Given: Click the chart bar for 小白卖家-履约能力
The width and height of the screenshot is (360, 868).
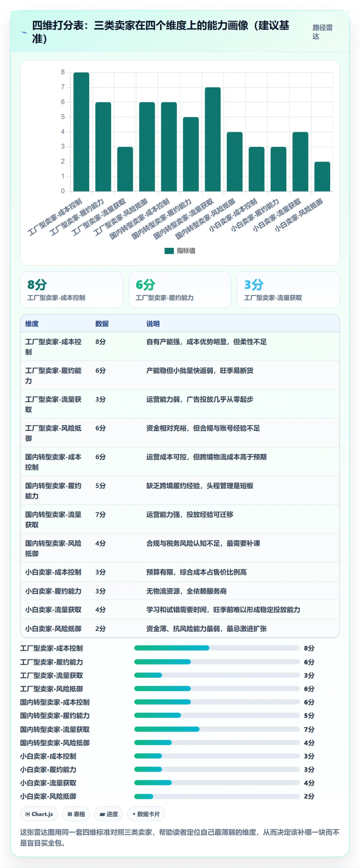Looking at the screenshot, I should pyautogui.click(x=278, y=169).
